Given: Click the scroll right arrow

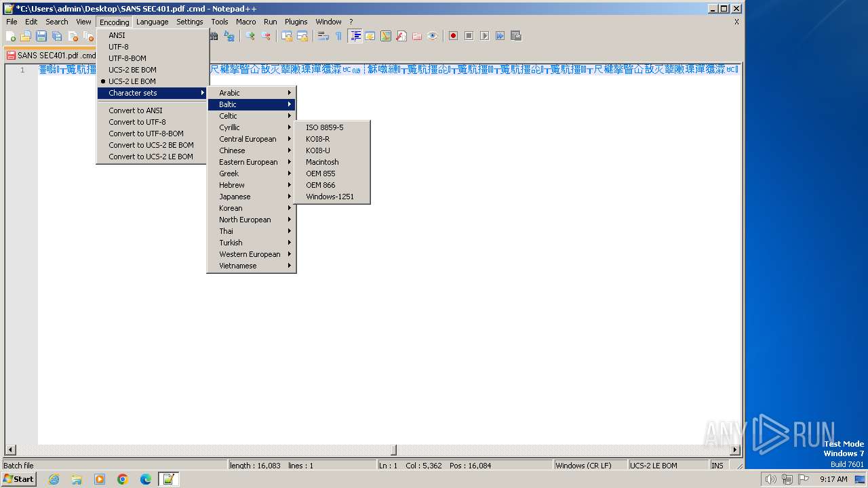Looking at the screenshot, I should point(735,450).
